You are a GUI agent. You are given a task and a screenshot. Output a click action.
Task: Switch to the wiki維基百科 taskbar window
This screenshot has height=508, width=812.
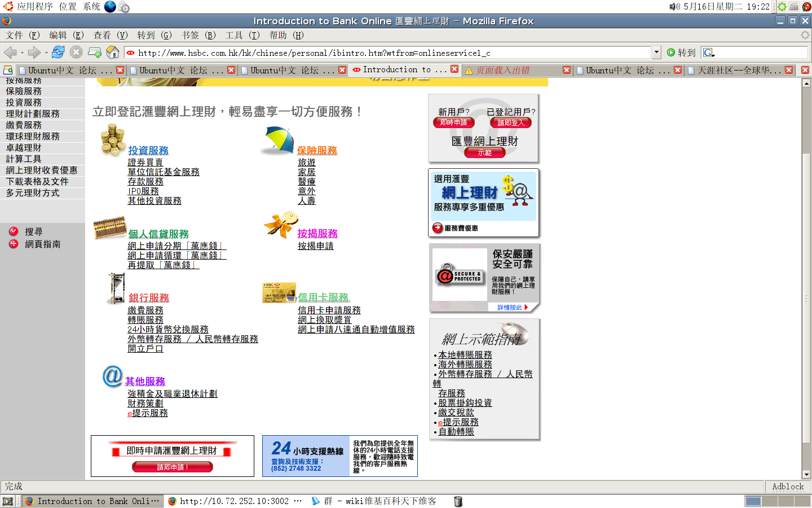pyautogui.click(x=373, y=501)
